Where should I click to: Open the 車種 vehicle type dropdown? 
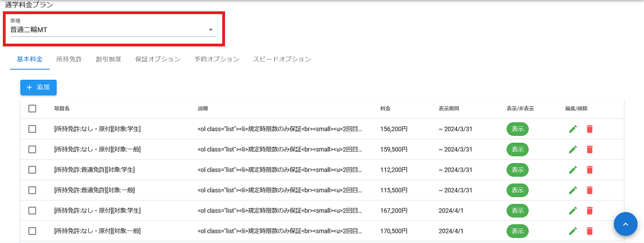coord(107,29)
